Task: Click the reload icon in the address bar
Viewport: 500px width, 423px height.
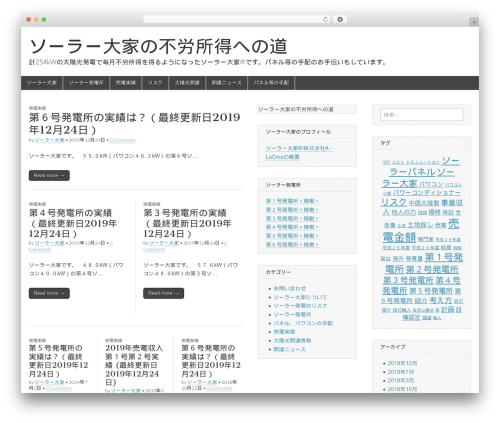Action: pos(325,19)
